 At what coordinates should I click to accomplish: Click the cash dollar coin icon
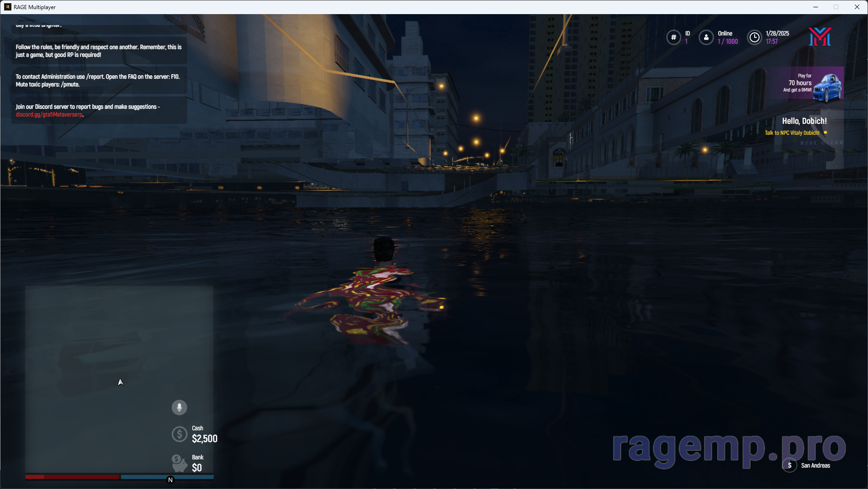[x=179, y=434]
